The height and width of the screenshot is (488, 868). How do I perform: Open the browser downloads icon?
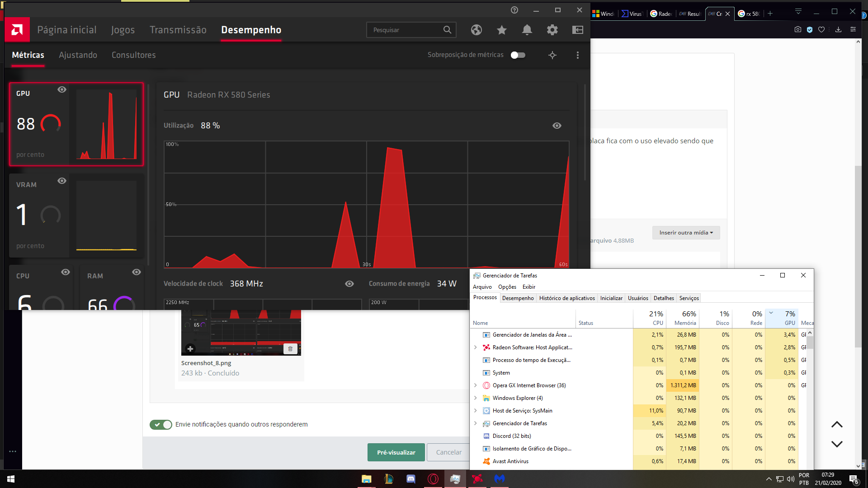[838, 29]
